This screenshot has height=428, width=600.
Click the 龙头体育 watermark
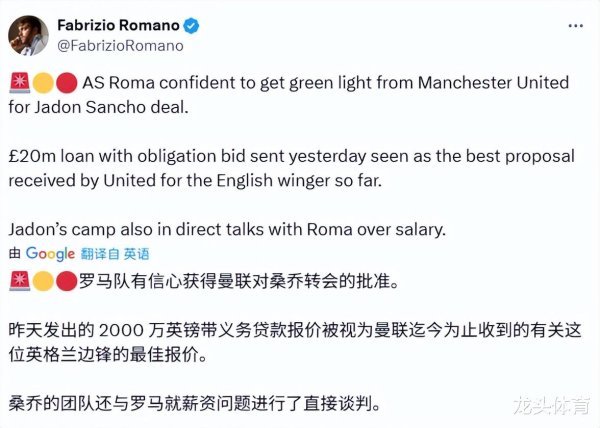pos(551,405)
